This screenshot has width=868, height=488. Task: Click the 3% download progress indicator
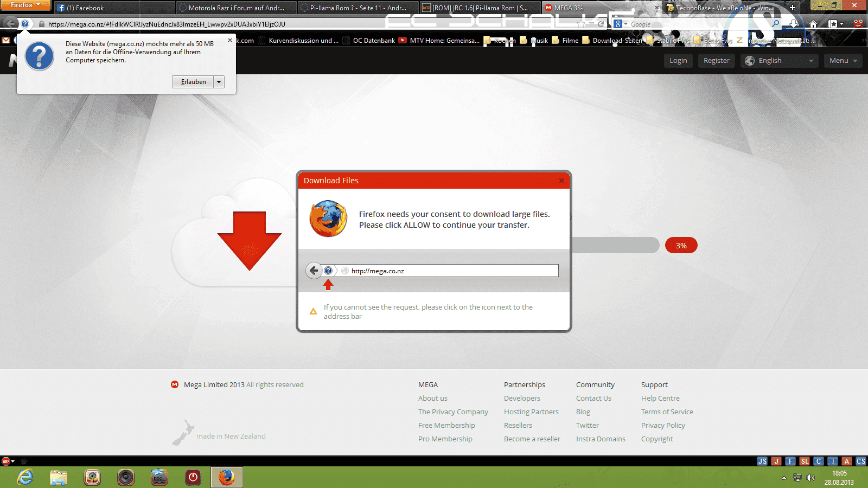pos(681,246)
